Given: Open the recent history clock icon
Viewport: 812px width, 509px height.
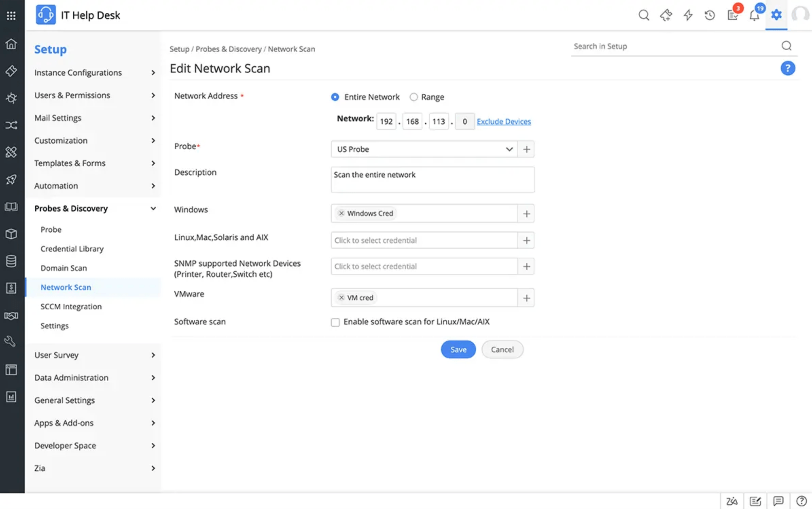Looking at the screenshot, I should tap(710, 15).
